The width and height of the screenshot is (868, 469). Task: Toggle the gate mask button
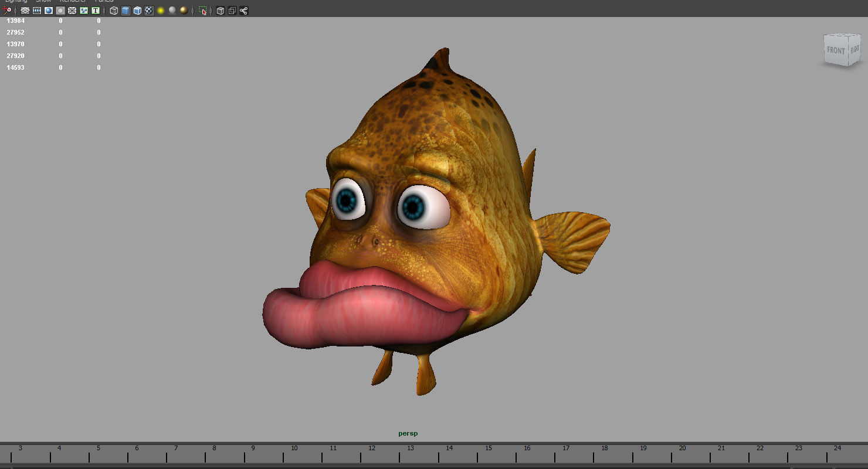point(60,11)
